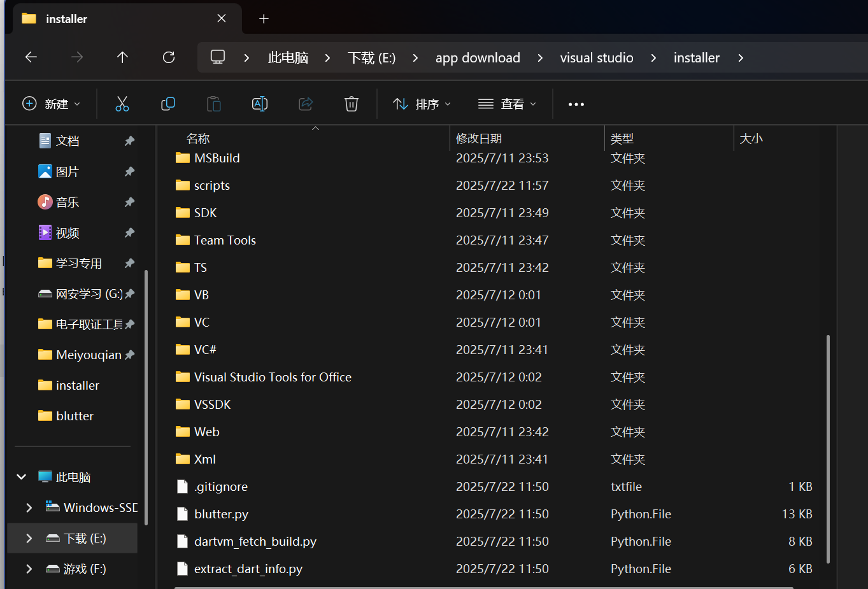
Task: Unpin the 文档 folder from quick access
Action: tap(130, 141)
